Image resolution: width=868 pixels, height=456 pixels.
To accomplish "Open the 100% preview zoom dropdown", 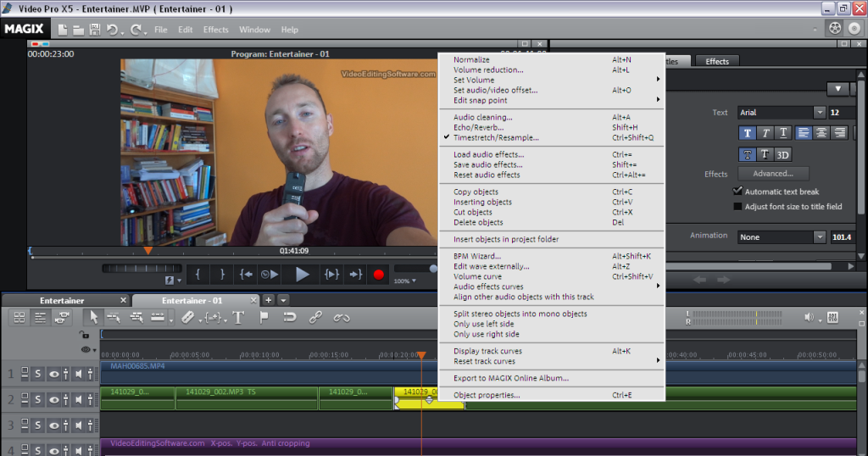I will (404, 281).
